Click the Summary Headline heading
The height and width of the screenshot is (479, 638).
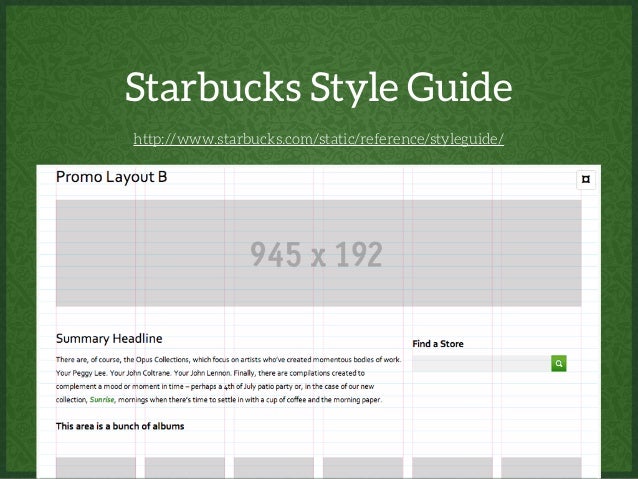109,339
